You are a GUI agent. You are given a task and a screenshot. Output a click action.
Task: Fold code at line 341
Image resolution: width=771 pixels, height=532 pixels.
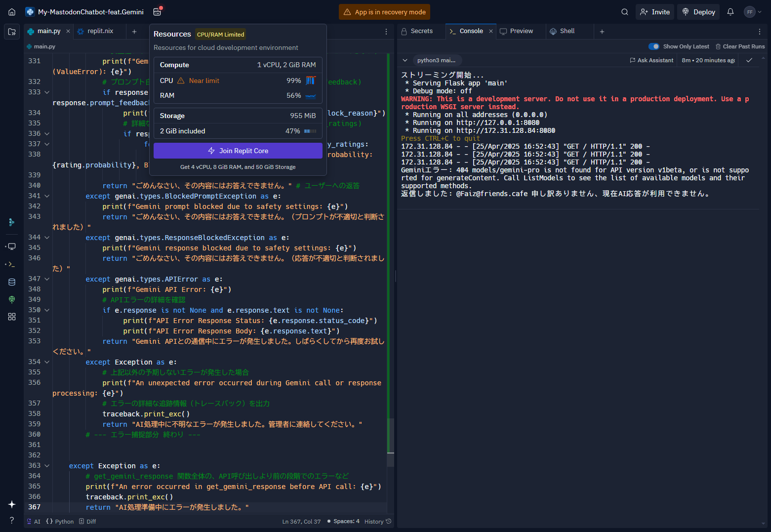[47, 196]
